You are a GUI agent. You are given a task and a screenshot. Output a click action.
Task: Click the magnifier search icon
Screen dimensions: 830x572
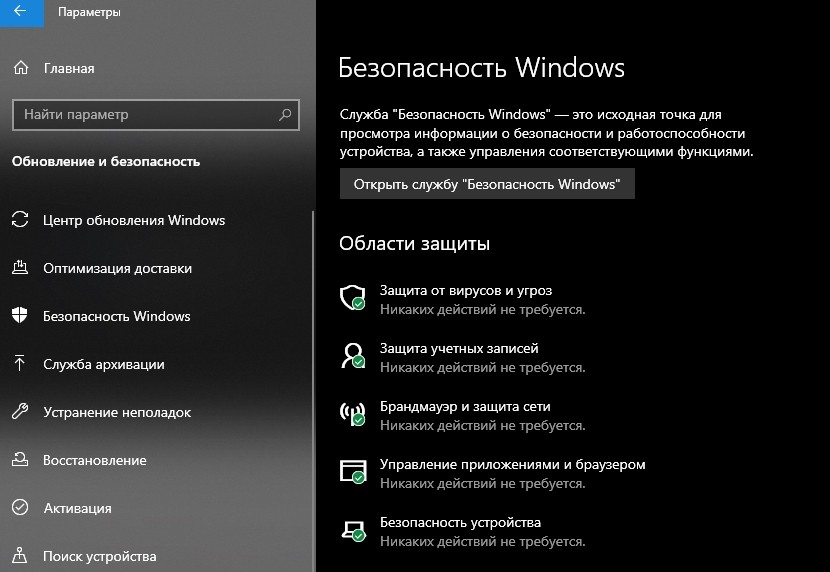[285, 114]
